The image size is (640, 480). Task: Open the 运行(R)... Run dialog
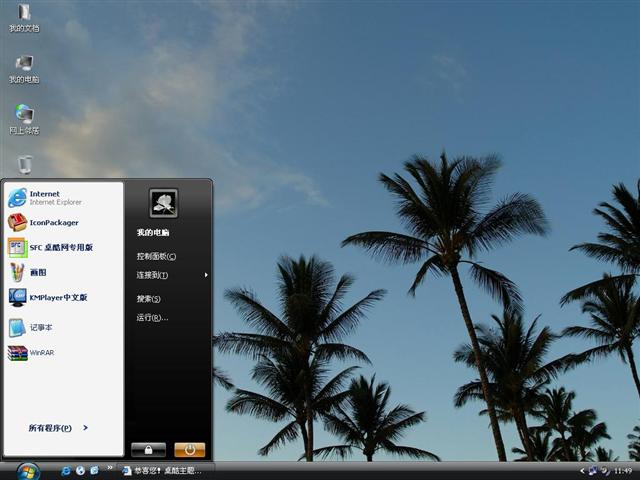152,318
